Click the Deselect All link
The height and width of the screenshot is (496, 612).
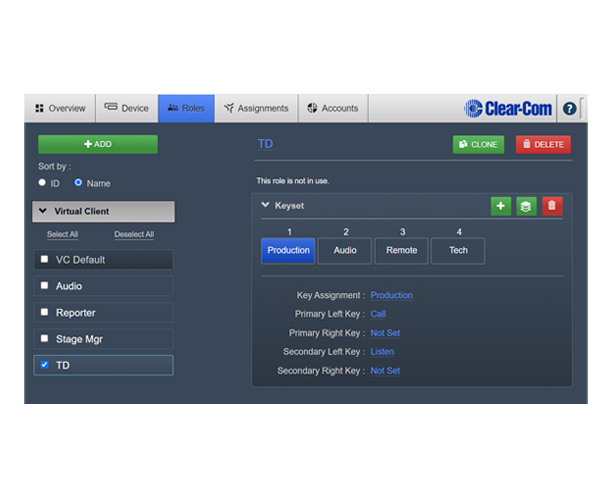coord(134,235)
